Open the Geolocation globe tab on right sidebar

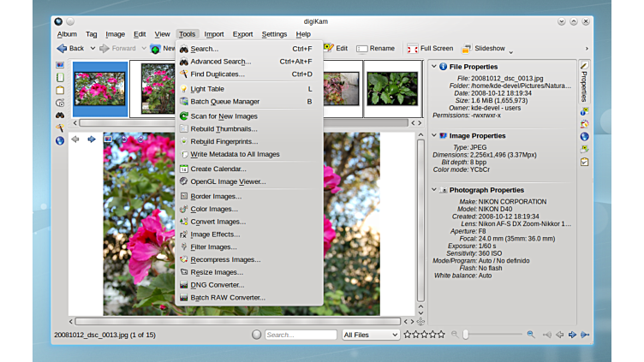click(584, 136)
